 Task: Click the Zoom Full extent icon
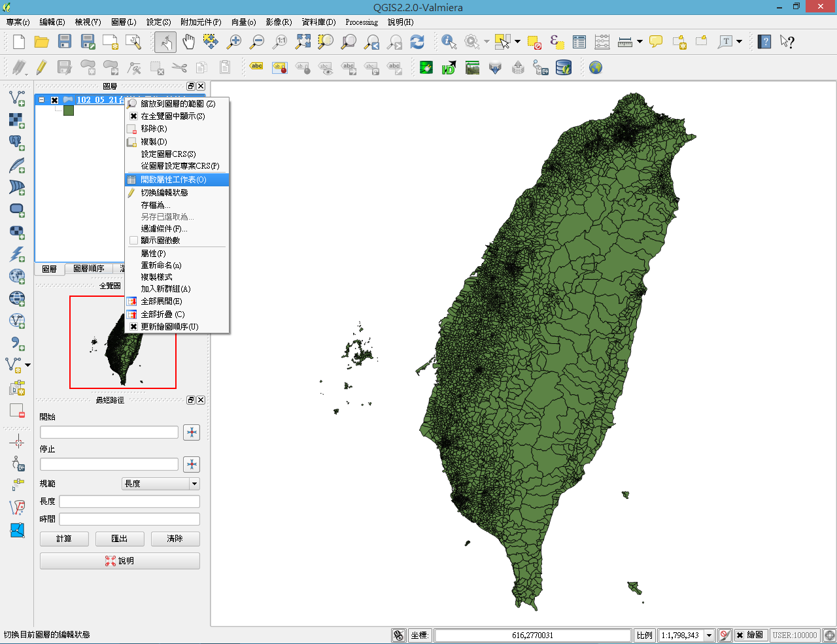(303, 42)
